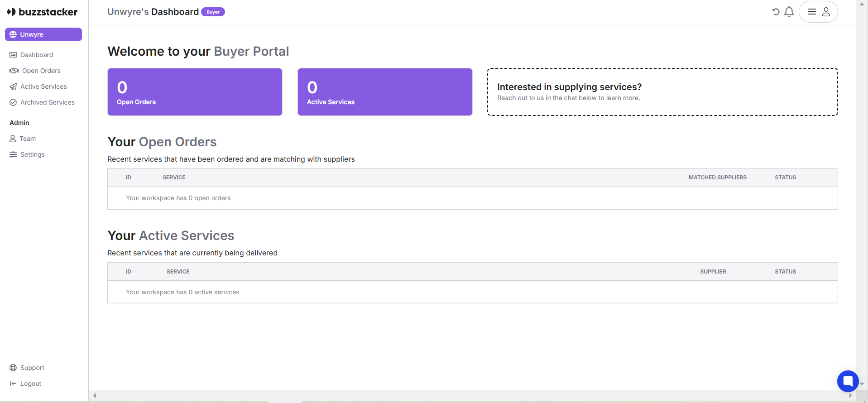Viewport: 868px width, 403px height.
Task: Open the chat widget bubble
Action: (848, 381)
